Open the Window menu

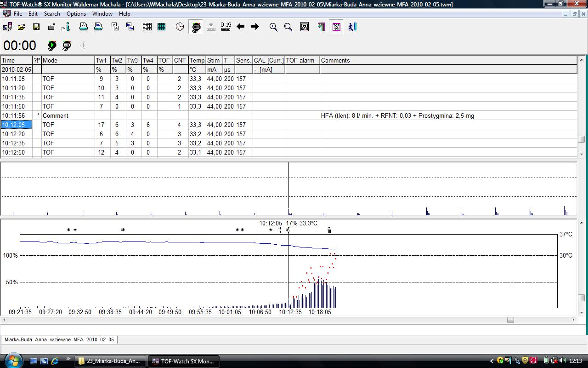point(102,14)
